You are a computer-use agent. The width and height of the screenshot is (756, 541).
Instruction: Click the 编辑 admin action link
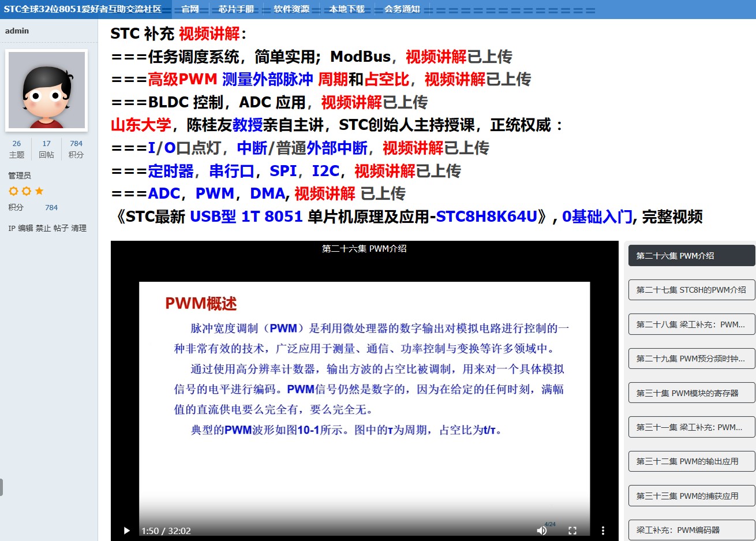pos(25,228)
